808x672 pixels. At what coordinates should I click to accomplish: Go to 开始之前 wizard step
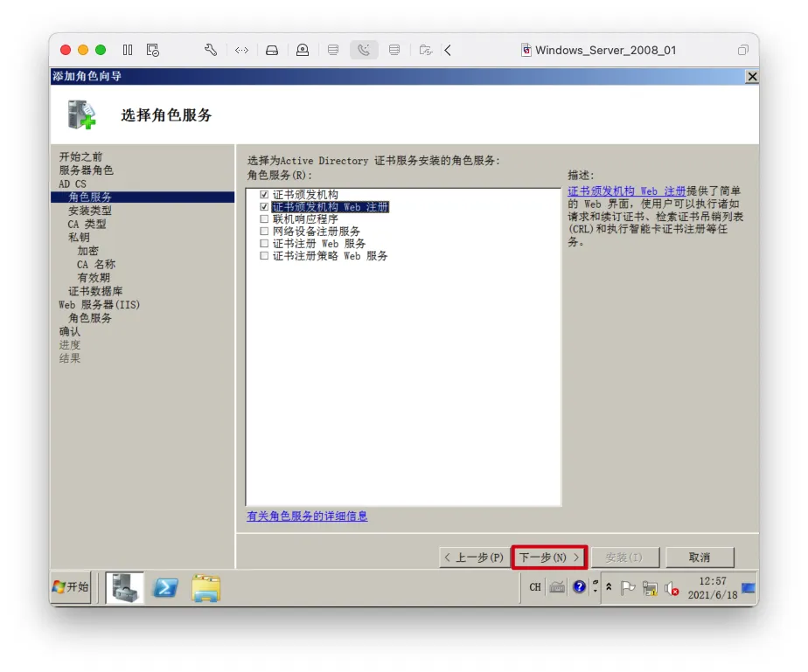81,156
